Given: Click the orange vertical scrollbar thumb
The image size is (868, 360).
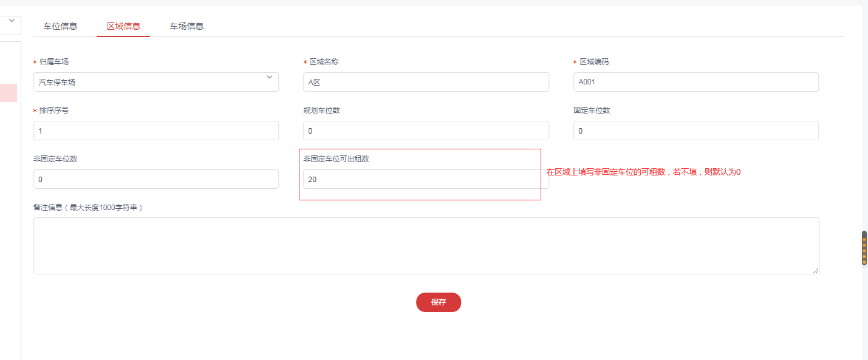Looking at the screenshot, I should [864, 248].
